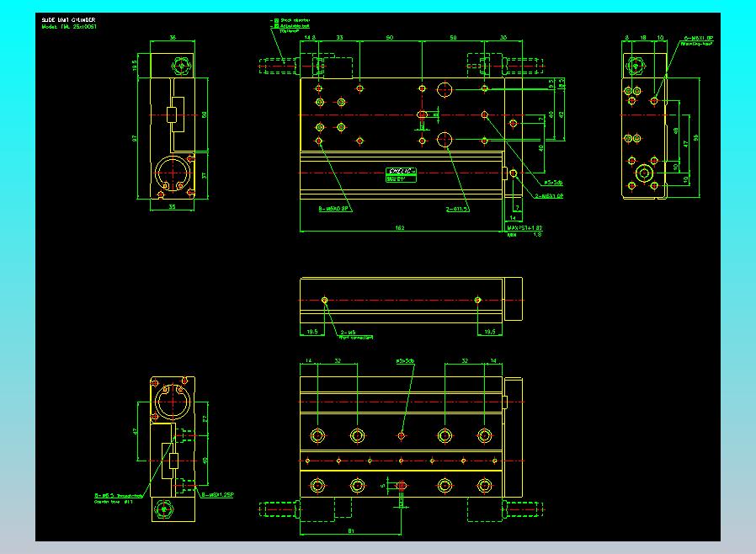This screenshot has width=756, height=554.
Task: Select the '2-ø11.5' hole callout
Action: click(x=457, y=210)
